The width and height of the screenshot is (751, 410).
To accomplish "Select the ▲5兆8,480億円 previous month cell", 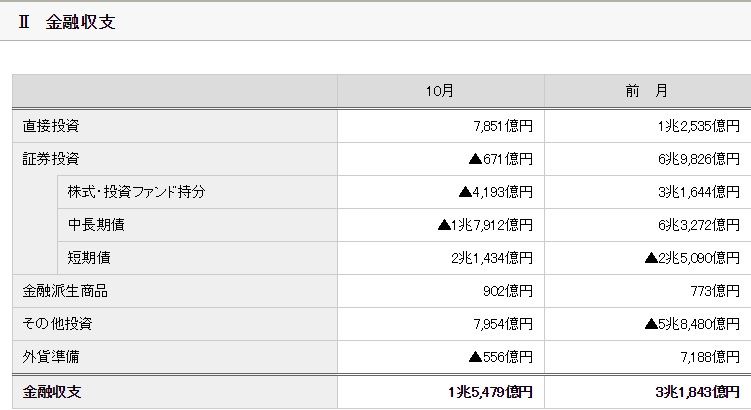I will (x=692, y=324).
